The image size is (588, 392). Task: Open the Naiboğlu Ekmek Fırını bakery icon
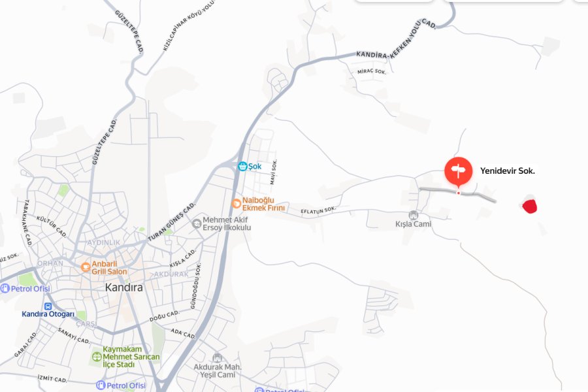[237, 204]
